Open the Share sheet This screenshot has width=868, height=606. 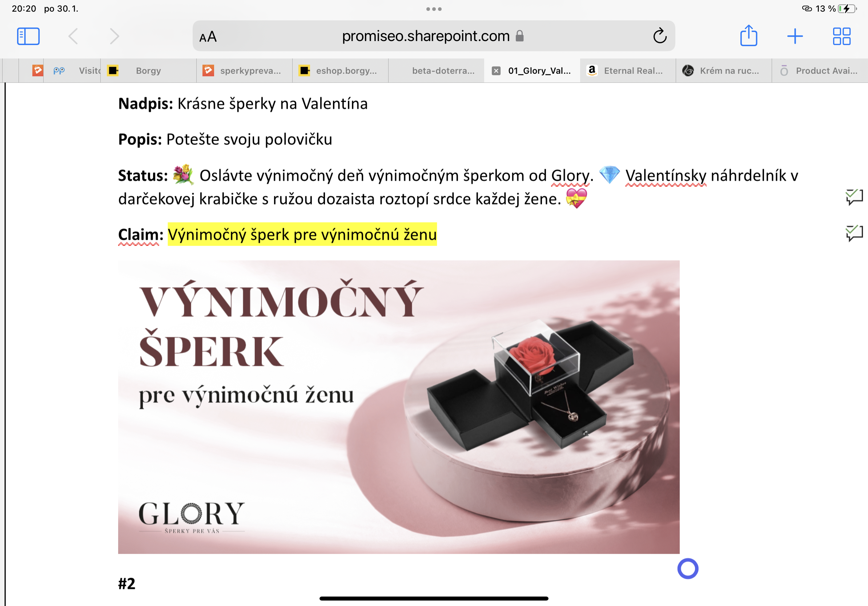pos(748,36)
